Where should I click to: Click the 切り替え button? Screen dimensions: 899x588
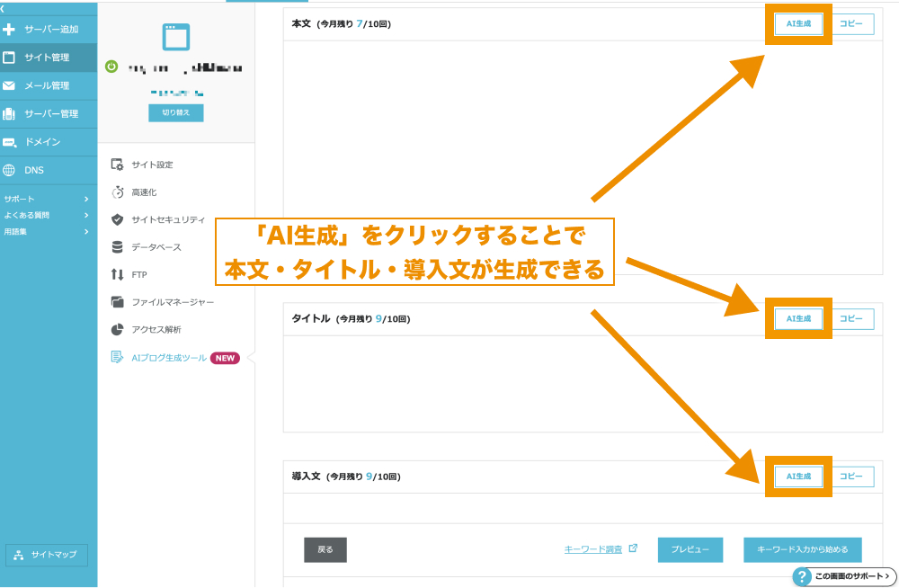click(176, 113)
